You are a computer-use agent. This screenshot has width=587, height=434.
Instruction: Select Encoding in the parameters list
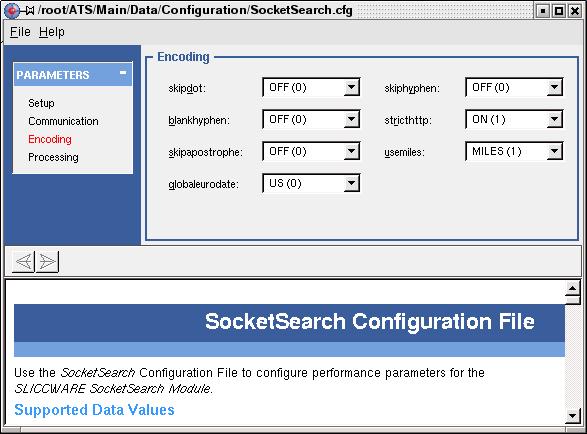click(x=50, y=139)
